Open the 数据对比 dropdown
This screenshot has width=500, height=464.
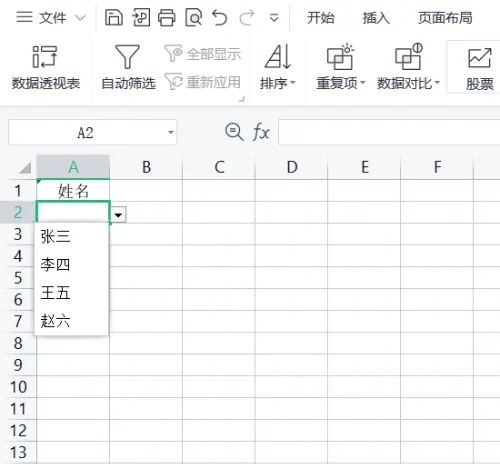click(x=408, y=68)
